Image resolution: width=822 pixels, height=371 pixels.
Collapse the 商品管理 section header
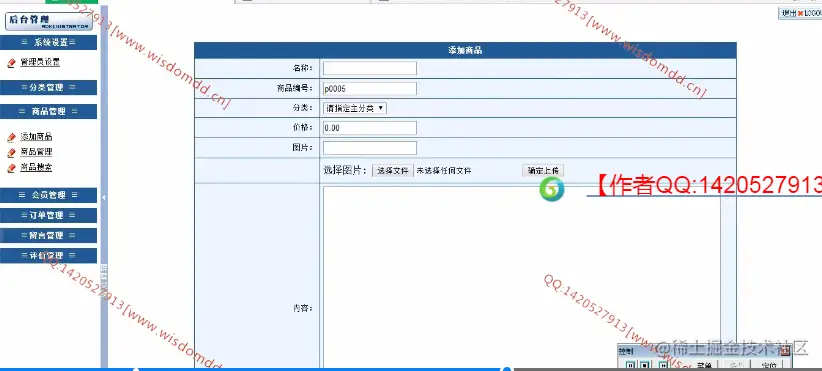click(48, 112)
